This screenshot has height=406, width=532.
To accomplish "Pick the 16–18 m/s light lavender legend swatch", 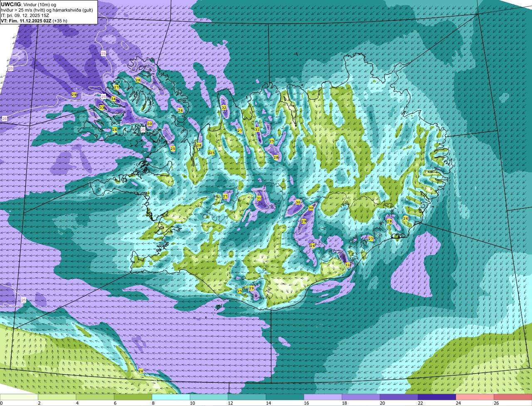I will point(323,397).
